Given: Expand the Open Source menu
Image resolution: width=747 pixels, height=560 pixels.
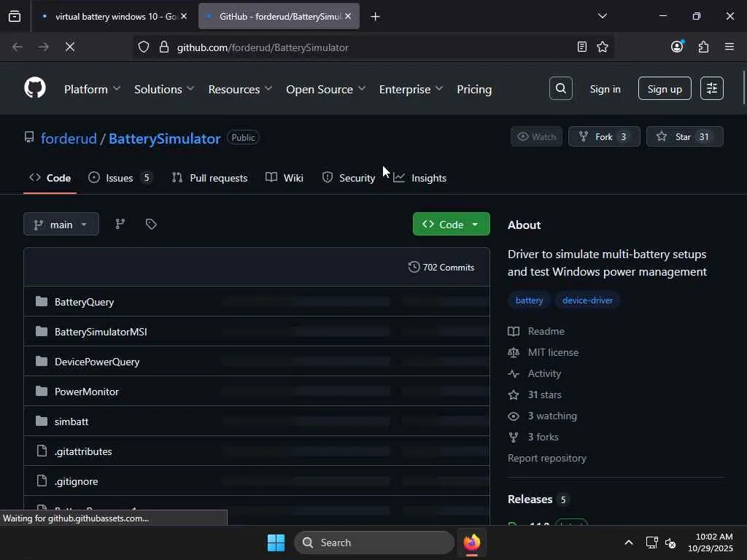Looking at the screenshot, I should [325, 89].
